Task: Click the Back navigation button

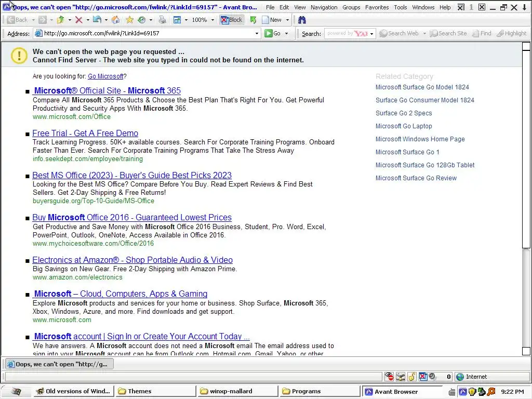Action: point(17,20)
